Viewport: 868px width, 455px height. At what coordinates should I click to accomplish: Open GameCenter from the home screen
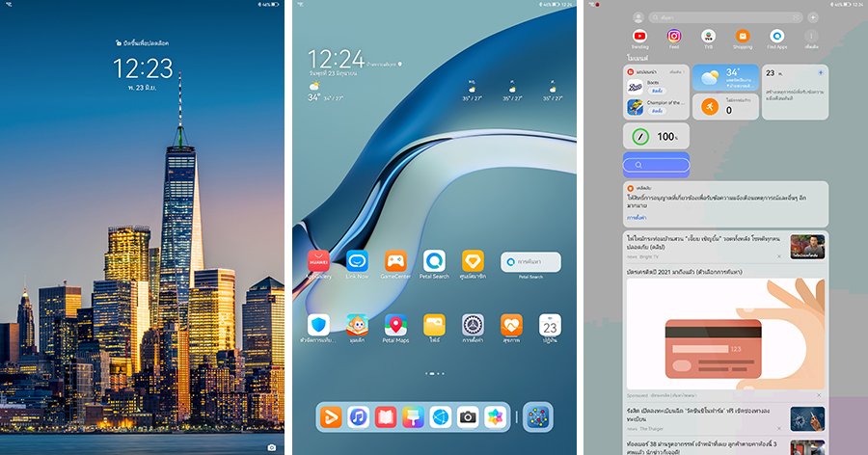(x=395, y=261)
